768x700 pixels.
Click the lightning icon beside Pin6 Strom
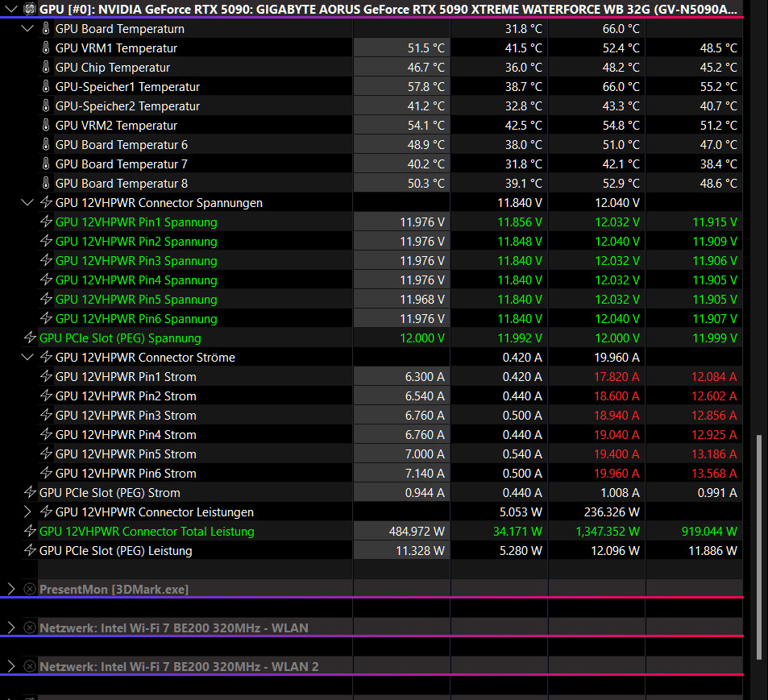click(46, 473)
